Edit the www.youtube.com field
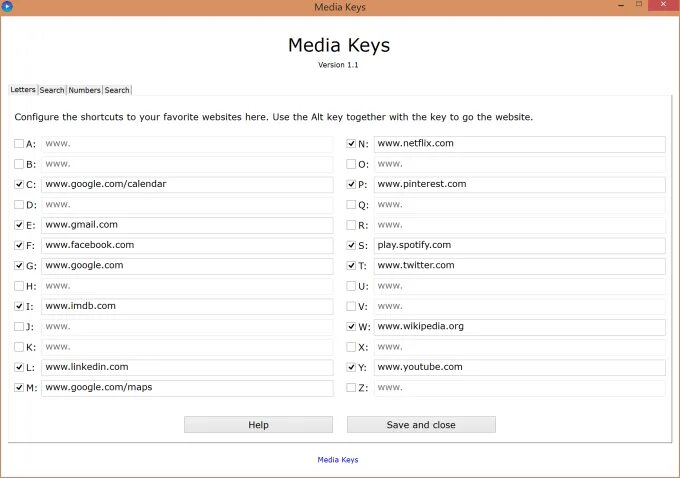 [520, 367]
